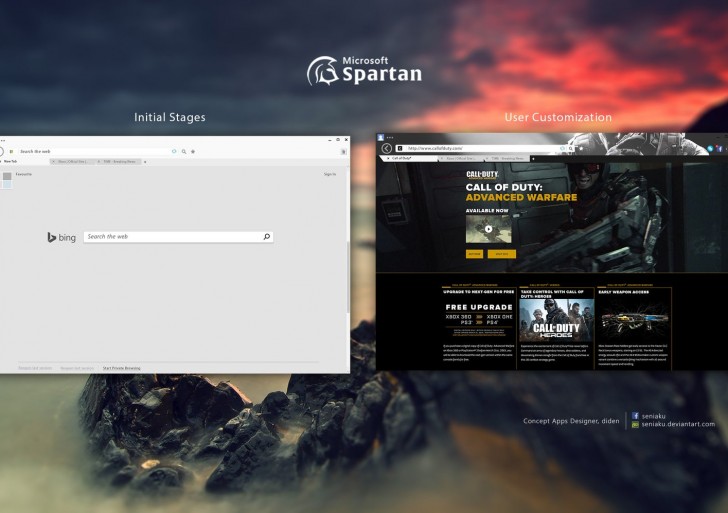Switch to TIME Breaking News tab in left window

pyautogui.click(x=118, y=162)
